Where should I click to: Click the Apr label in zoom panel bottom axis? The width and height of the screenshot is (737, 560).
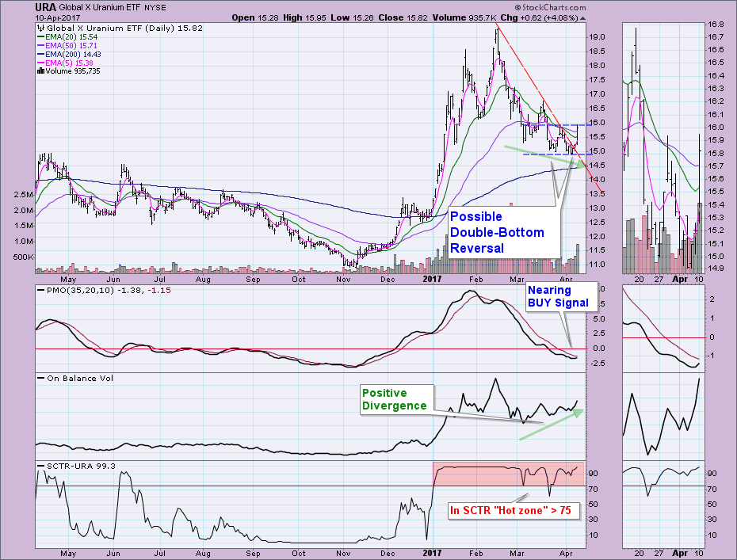[680, 554]
